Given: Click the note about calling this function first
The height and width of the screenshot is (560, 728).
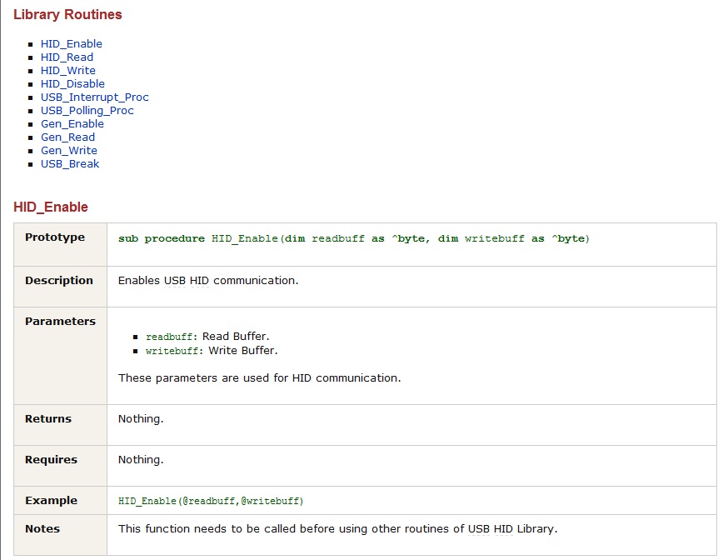Looking at the screenshot, I should coord(337,529).
